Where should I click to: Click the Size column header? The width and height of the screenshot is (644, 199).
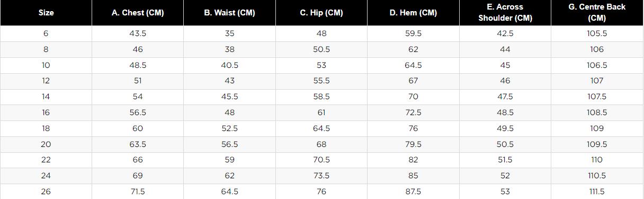click(46, 13)
